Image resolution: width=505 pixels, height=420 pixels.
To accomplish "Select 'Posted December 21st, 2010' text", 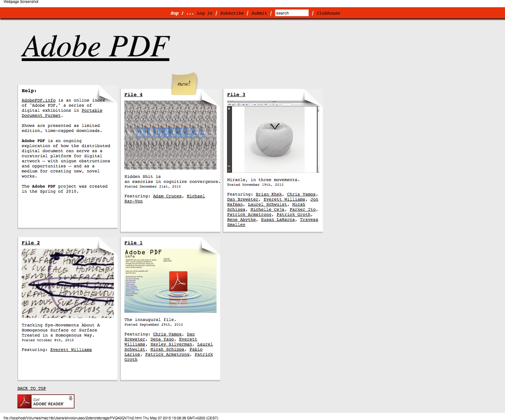I will pyautogui.click(x=153, y=187).
